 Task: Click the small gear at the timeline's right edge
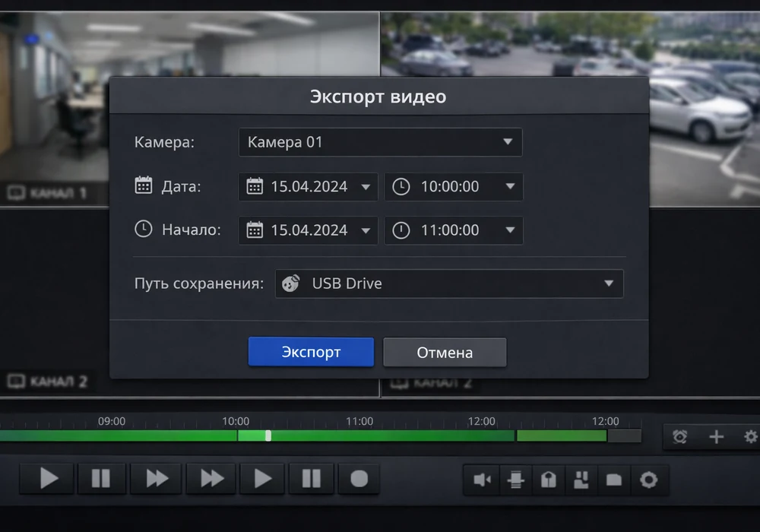click(751, 437)
